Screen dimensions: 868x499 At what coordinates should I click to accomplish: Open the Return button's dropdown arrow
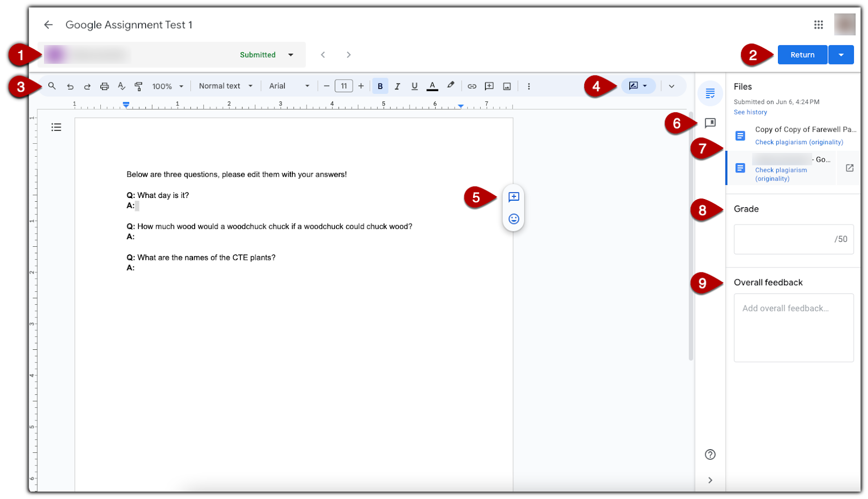pos(841,54)
